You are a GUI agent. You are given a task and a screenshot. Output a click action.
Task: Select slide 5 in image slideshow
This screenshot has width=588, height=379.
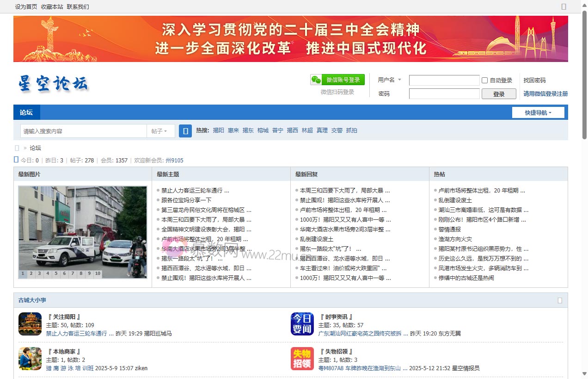pos(56,273)
